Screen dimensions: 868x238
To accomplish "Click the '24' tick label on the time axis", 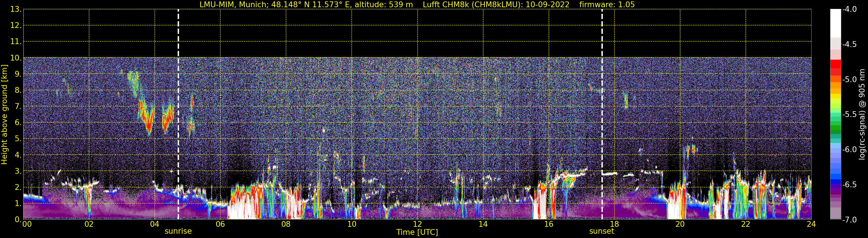I will (x=811, y=224).
